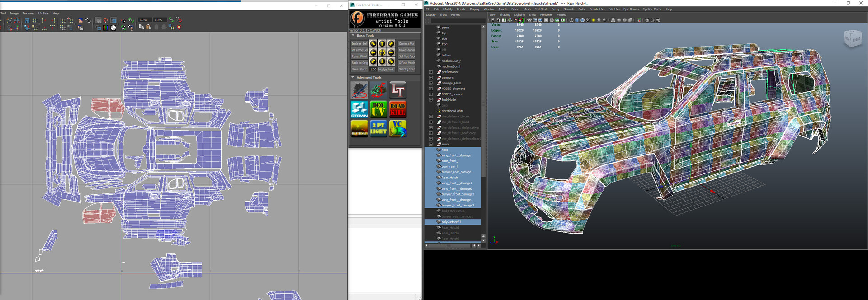
Task: Toggle pixel snap magnet in UV editor
Action: tap(106, 20)
